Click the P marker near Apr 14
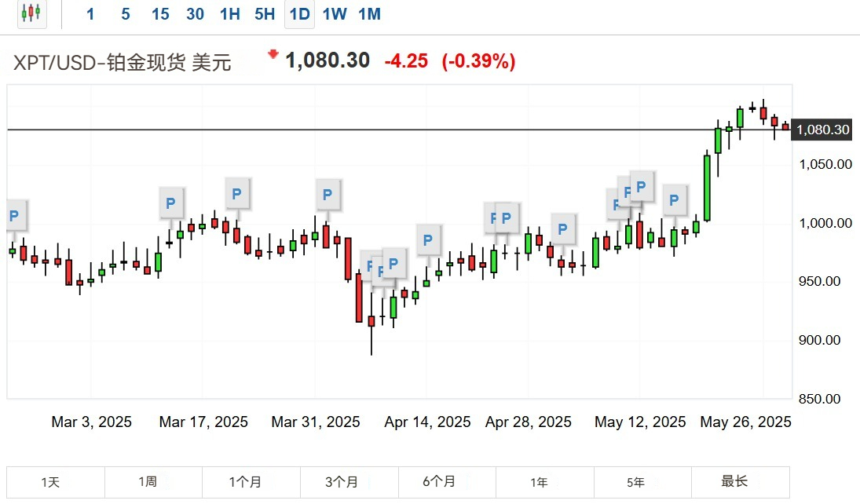 click(428, 239)
